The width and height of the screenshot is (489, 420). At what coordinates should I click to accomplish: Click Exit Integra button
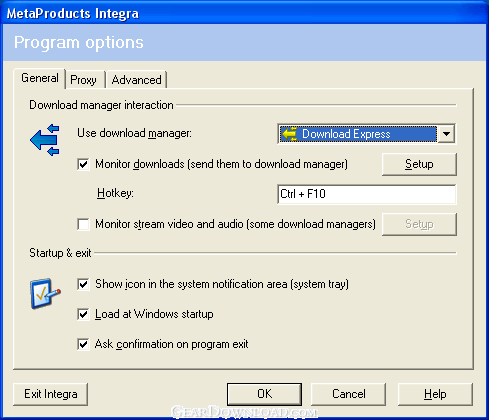51,394
